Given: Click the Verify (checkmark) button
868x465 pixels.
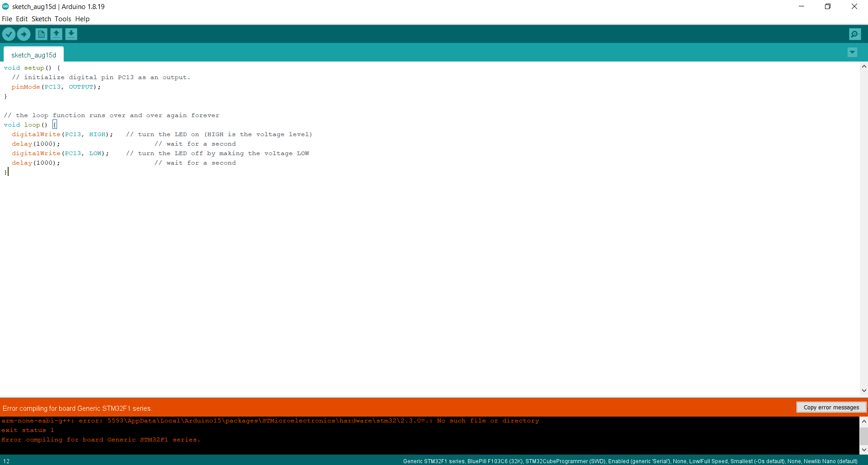Looking at the screenshot, I should pyautogui.click(x=9, y=34).
